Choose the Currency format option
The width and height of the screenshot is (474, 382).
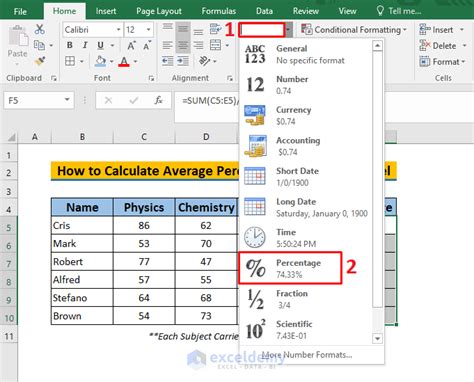(306, 115)
